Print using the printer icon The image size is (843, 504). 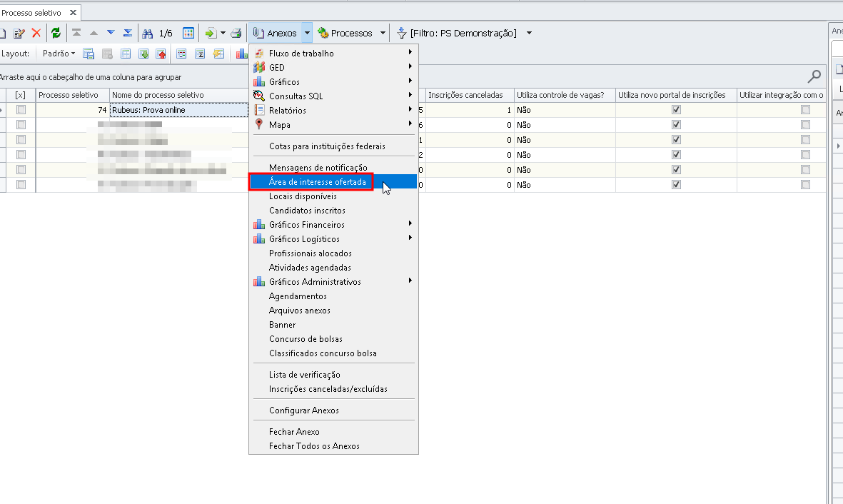pyautogui.click(x=236, y=34)
